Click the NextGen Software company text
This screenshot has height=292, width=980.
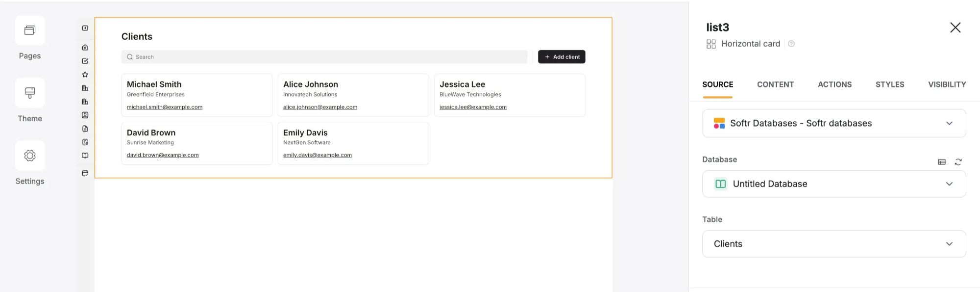tap(307, 143)
